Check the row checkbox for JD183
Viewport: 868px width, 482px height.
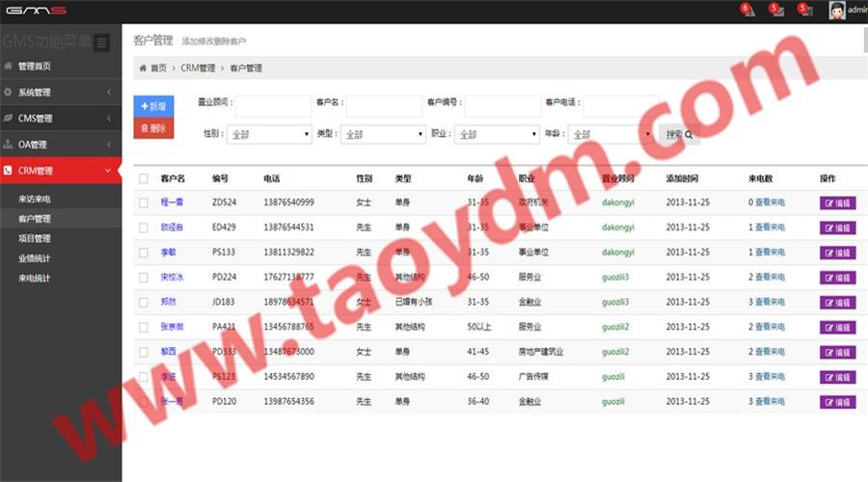(144, 303)
